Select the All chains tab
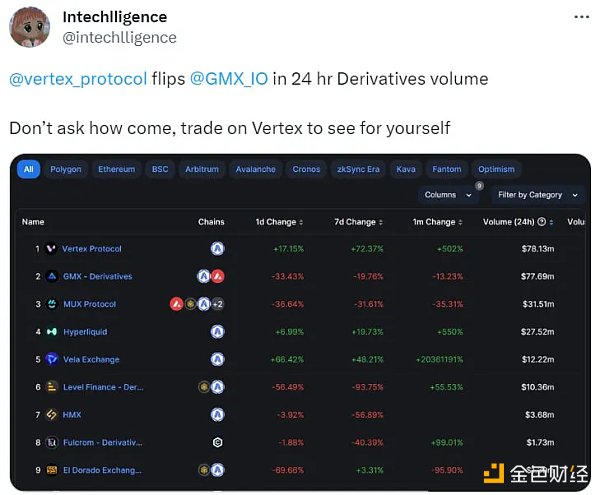Image resolution: width=600 pixels, height=495 pixels. 29,169
